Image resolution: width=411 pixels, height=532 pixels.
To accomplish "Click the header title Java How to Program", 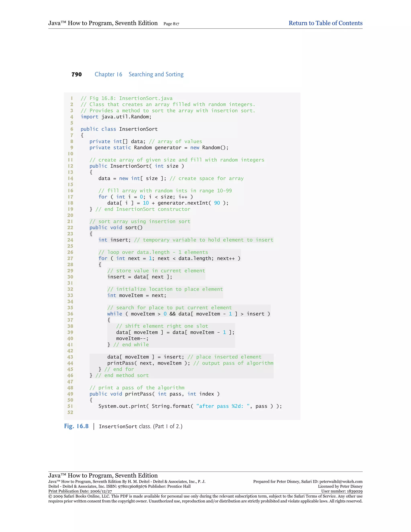I will click(x=103, y=23).
